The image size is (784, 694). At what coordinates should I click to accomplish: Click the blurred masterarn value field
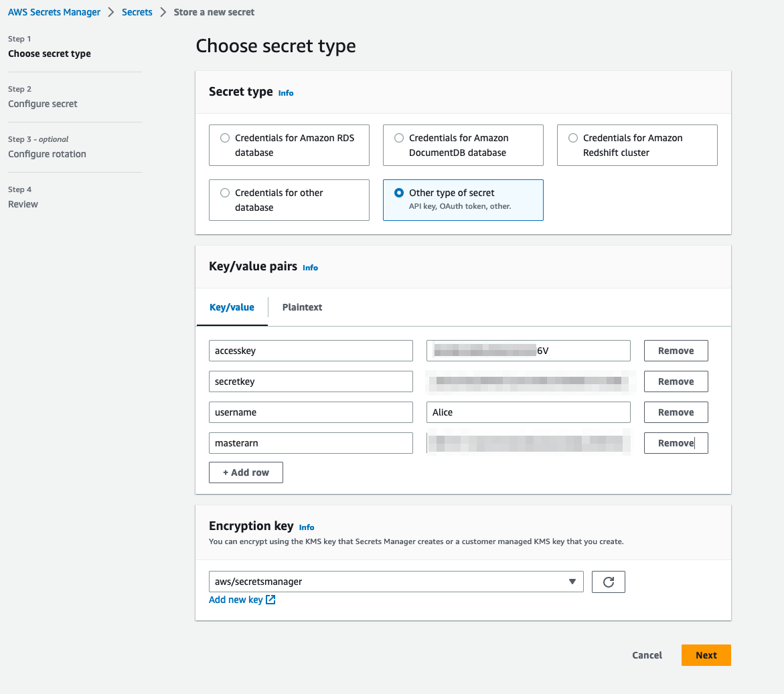[x=528, y=443]
